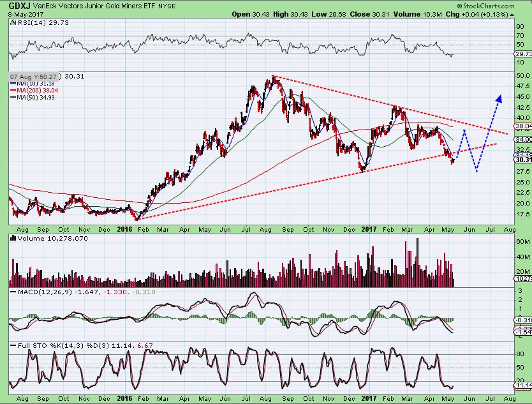The height and width of the screenshot is (404, 532).
Task: Click the 60M volume axis label
Action: (522, 241)
